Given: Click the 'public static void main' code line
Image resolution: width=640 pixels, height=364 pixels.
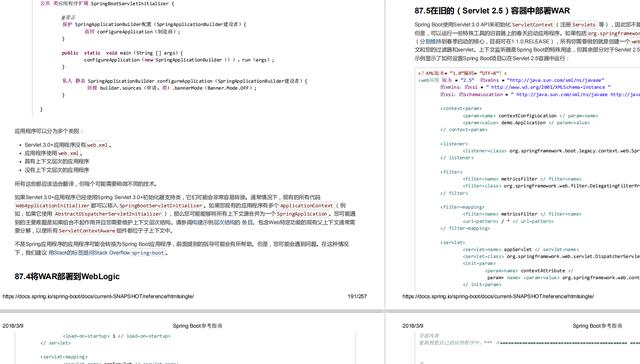Looking at the screenshot, I should coord(122,53).
